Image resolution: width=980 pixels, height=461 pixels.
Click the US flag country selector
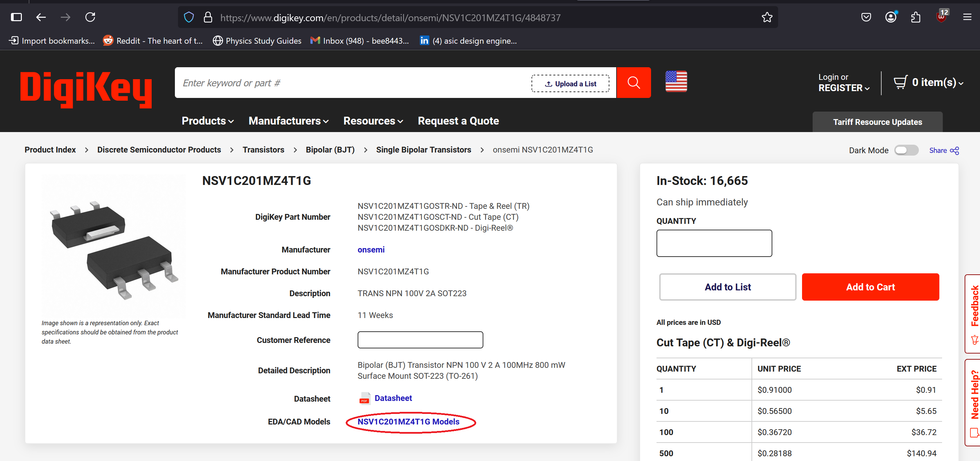coord(676,82)
